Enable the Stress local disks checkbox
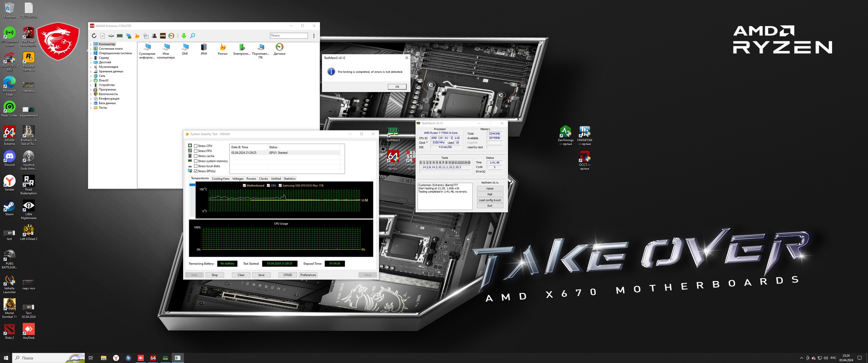The height and width of the screenshot is (363, 868). tap(196, 166)
